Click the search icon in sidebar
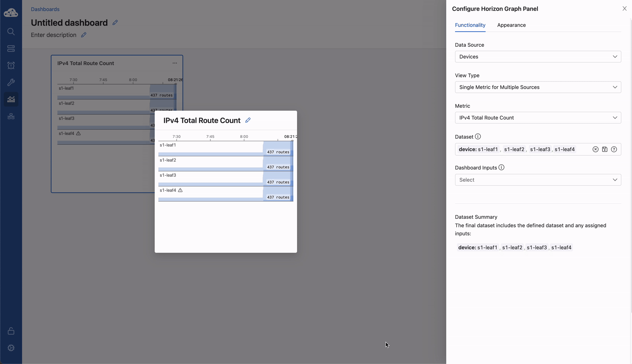The width and height of the screenshot is (632, 364). coord(11,32)
